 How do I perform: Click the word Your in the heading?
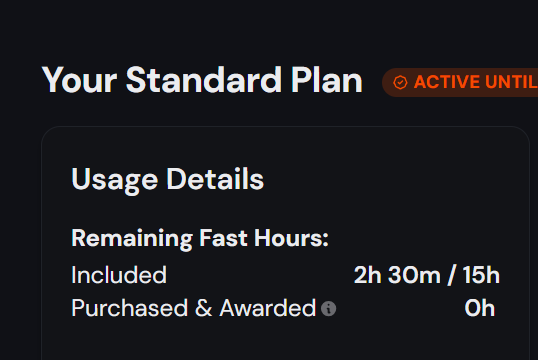[79, 80]
